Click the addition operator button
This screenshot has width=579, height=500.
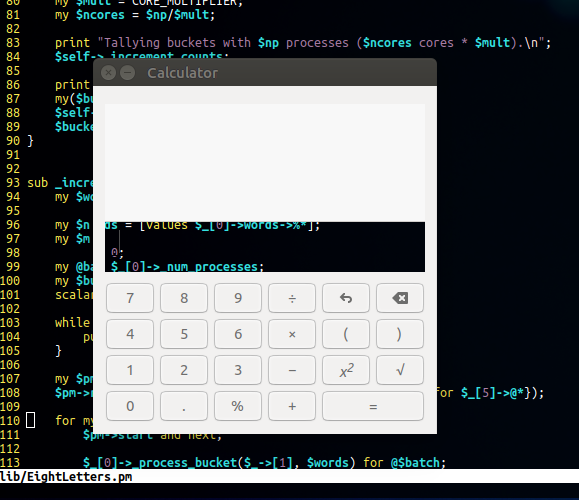292,406
